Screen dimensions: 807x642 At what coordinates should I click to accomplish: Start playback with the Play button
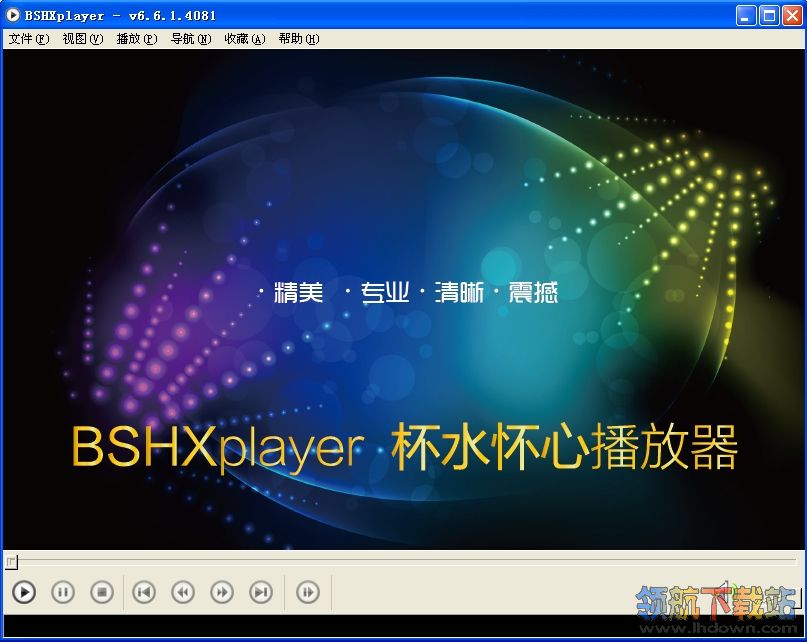point(24,592)
